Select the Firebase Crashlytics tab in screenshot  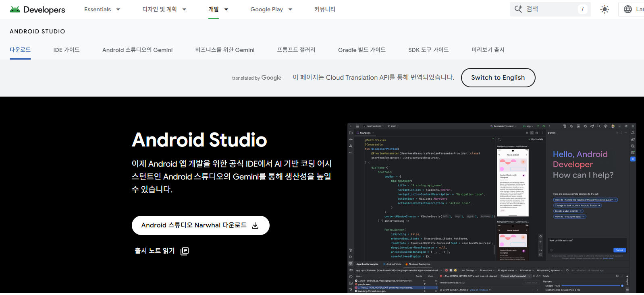point(418,264)
